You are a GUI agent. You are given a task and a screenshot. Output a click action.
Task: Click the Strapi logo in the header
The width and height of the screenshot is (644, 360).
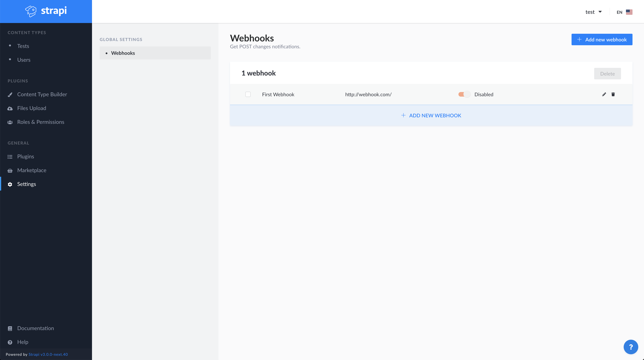(x=46, y=11)
